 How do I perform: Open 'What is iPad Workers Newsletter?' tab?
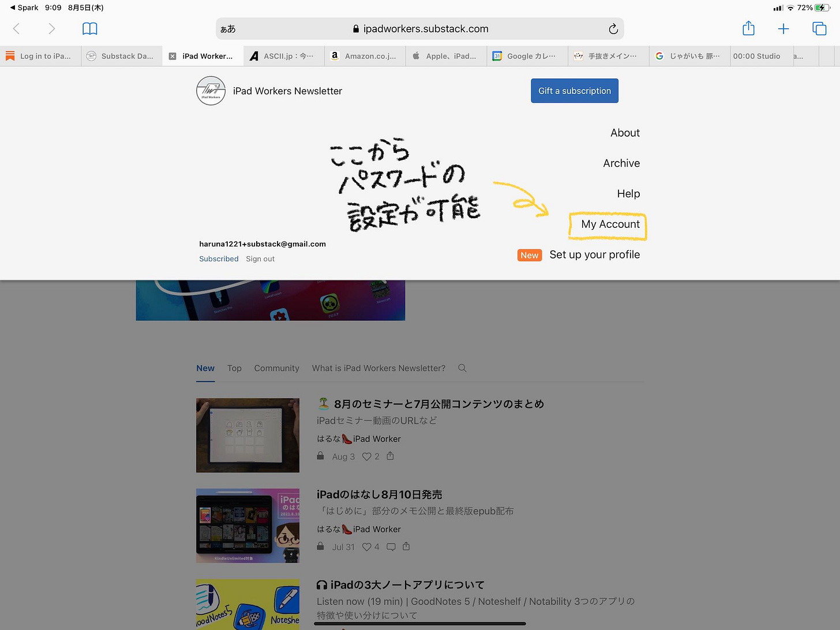pyautogui.click(x=378, y=368)
